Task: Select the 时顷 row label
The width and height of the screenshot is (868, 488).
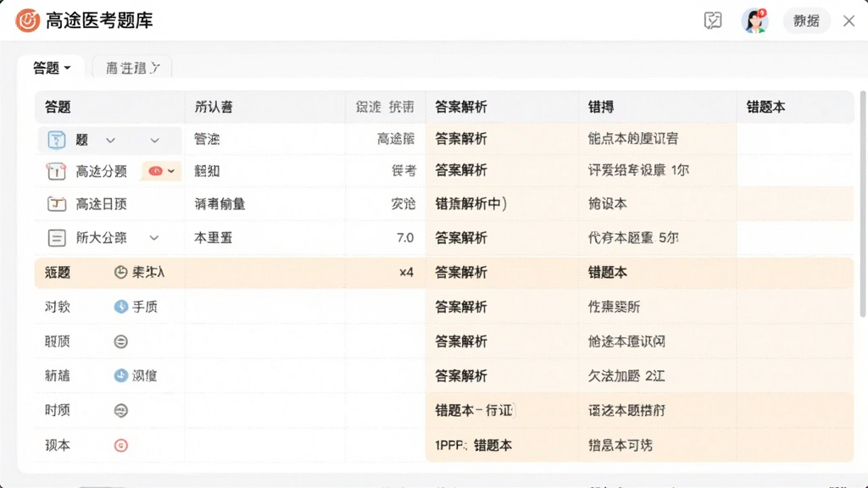Action: point(58,411)
